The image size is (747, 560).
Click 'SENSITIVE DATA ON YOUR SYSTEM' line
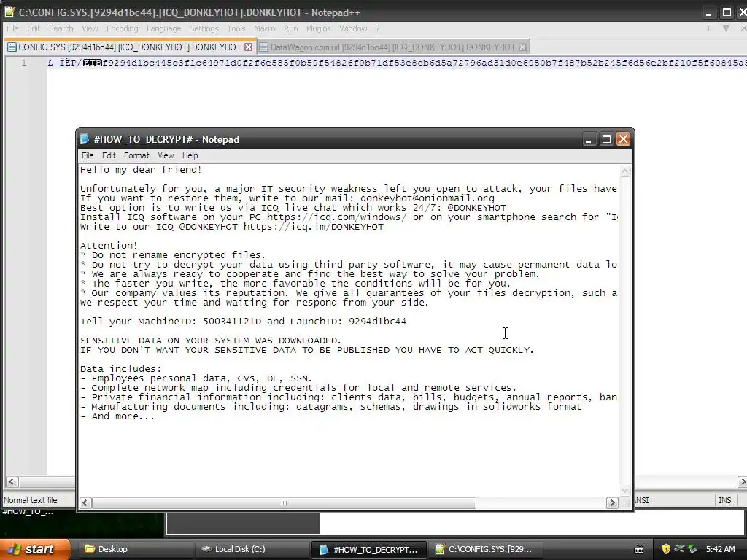tap(211, 341)
